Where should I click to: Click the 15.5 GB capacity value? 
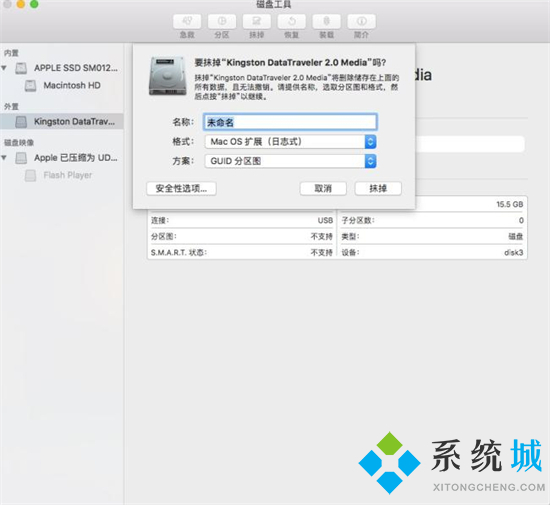(x=510, y=204)
